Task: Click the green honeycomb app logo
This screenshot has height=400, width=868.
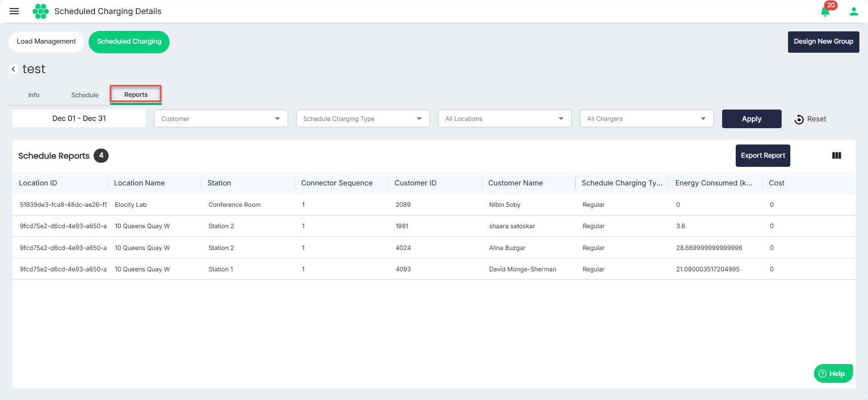Action: pos(40,11)
